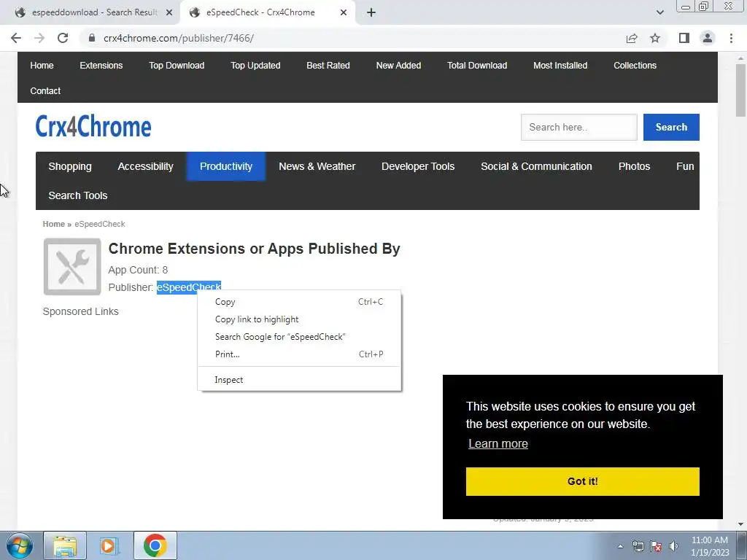Open the Chrome profile avatar
Viewport: 747px width, 560px height.
[708, 38]
